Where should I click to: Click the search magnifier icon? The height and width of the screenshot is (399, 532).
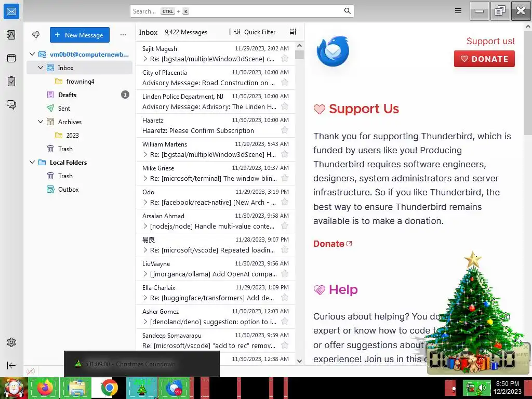click(x=347, y=11)
